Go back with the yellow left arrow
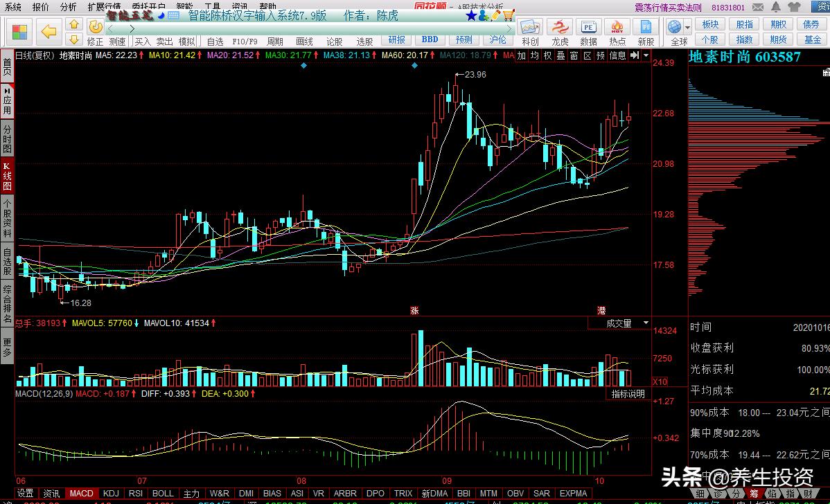The height and width of the screenshot is (504, 830). (x=48, y=32)
